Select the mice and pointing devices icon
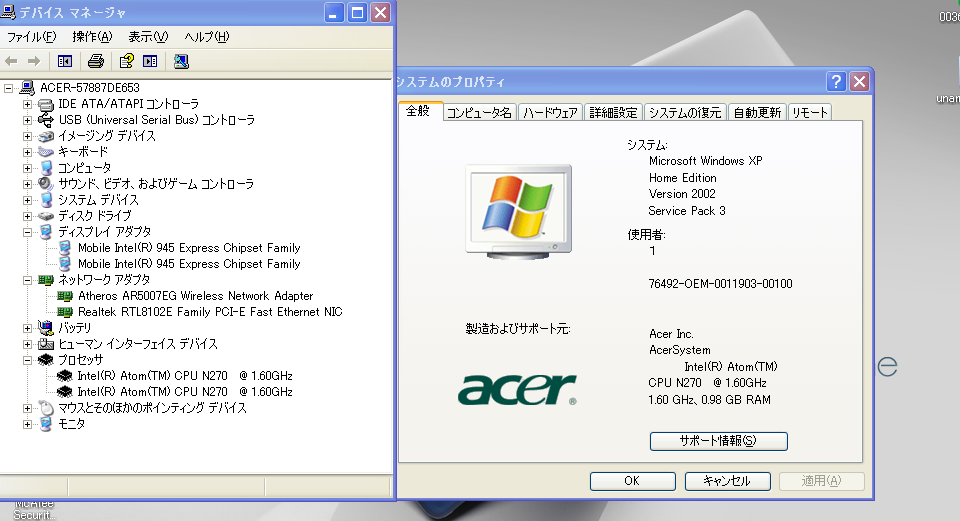 46,408
